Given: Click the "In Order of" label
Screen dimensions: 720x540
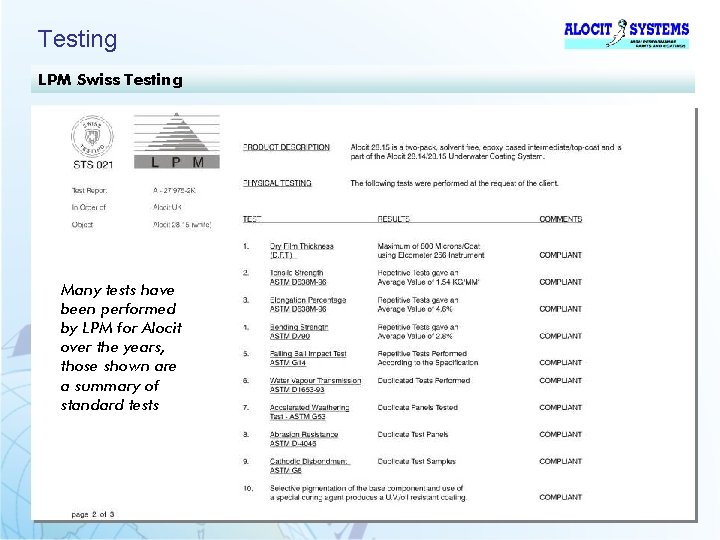Looking at the screenshot, I should pyautogui.click(x=88, y=208).
